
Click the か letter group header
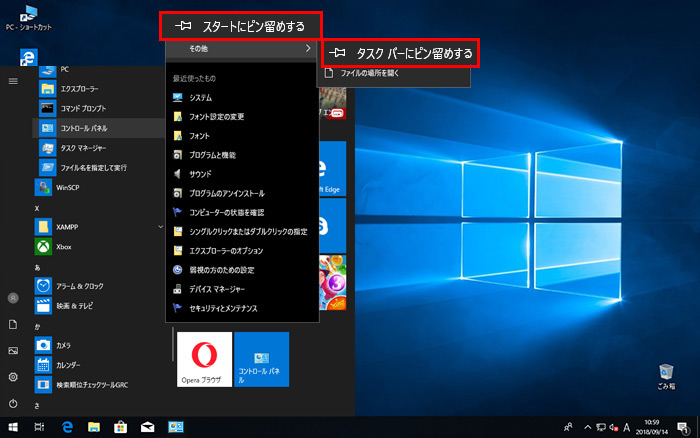click(37, 327)
